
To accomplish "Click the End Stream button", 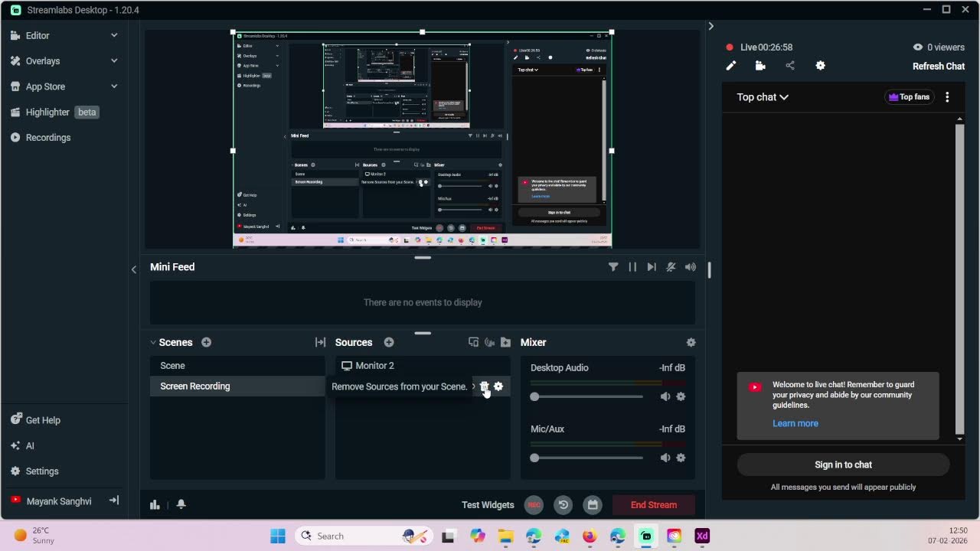I will (x=654, y=505).
